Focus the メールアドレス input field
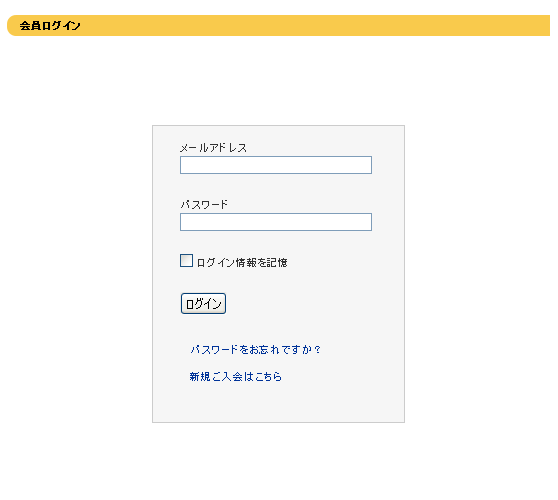This screenshot has height=500, width=558. coord(276,165)
